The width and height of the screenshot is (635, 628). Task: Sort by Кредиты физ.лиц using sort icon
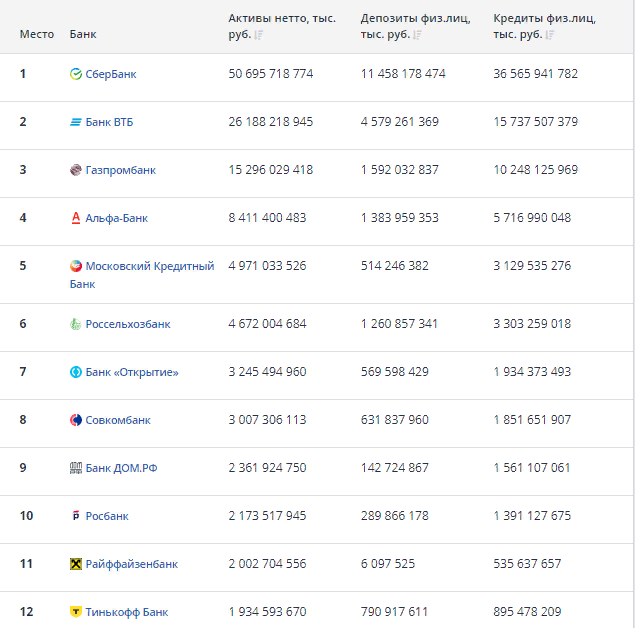click(x=550, y=35)
